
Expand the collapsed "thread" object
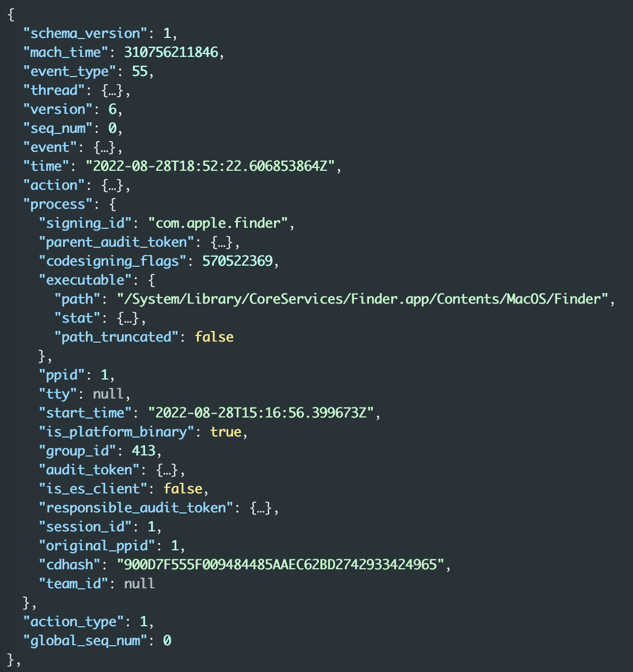pyautogui.click(x=113, y=90)
